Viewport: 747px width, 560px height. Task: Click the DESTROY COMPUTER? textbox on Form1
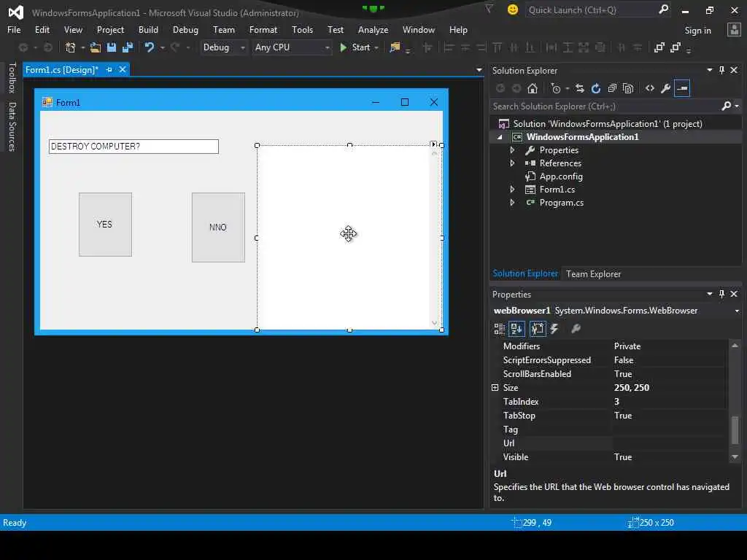pos(133,146)
